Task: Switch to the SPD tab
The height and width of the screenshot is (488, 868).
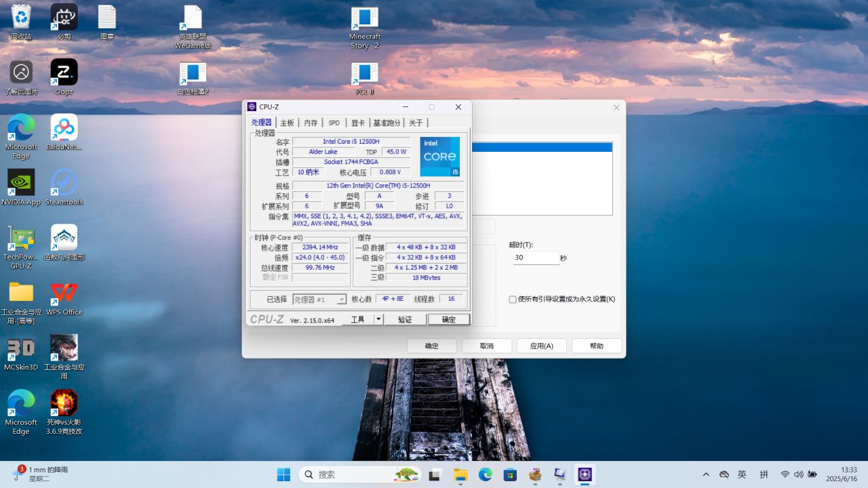Action: (334, 123)
